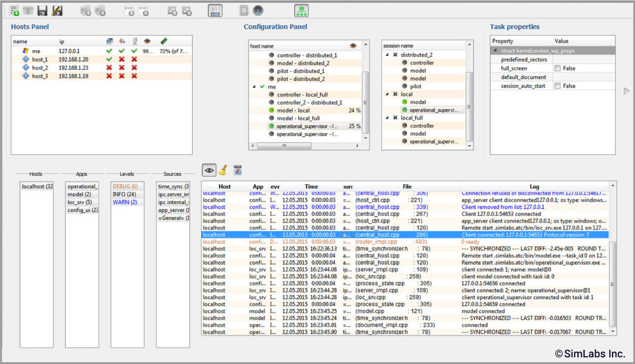Click the horizontal scrollbar under host name list
Image resolution: width=635 pixels, height=364 pixels.
point(284,146)
